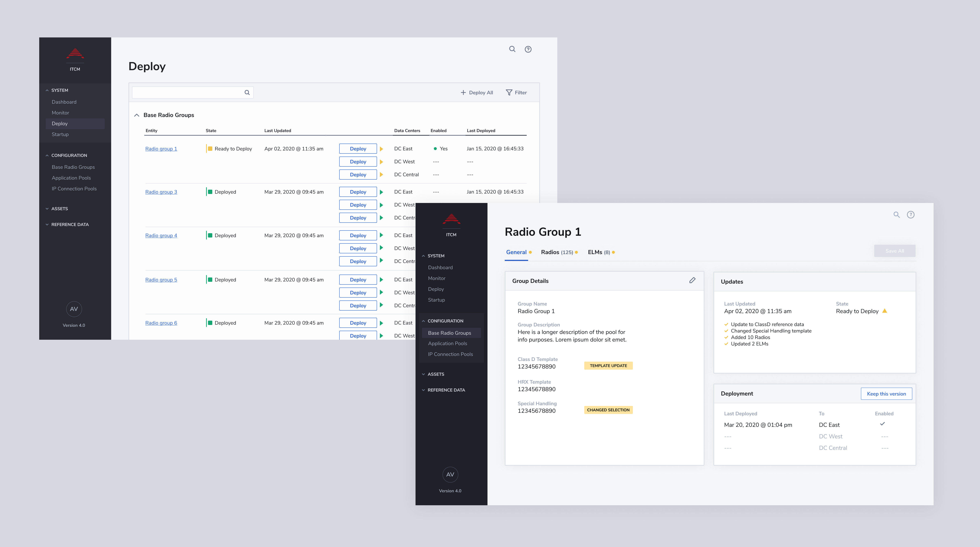The image size is (980, 547).
Task: Click the yellow state square of Radio group 1
Action: click(210, 149)
